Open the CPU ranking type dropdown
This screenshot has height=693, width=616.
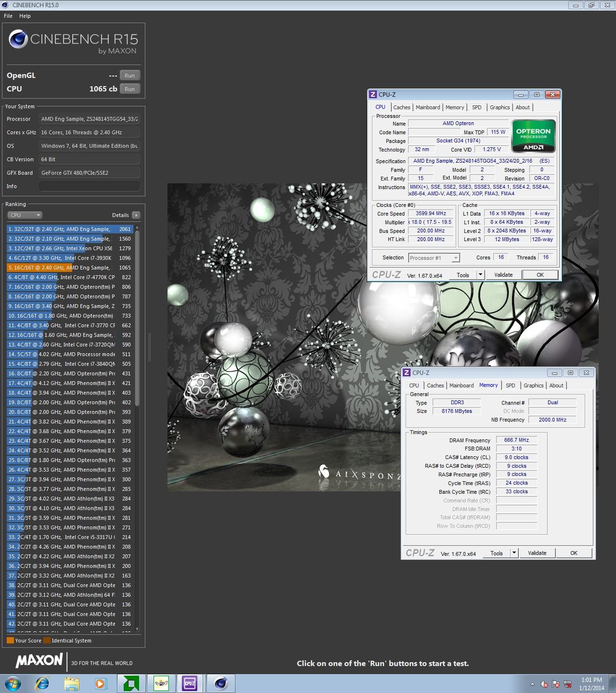(25, 215)
